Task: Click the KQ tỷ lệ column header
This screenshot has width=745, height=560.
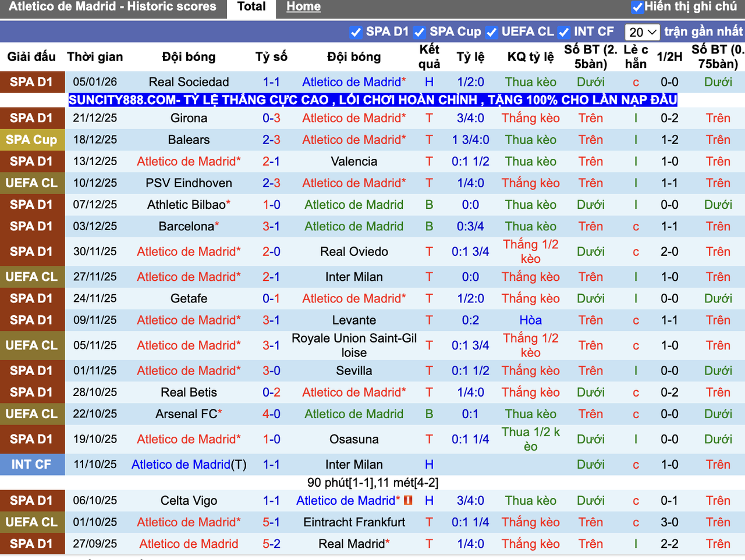Action: click(x=530, y=57)
